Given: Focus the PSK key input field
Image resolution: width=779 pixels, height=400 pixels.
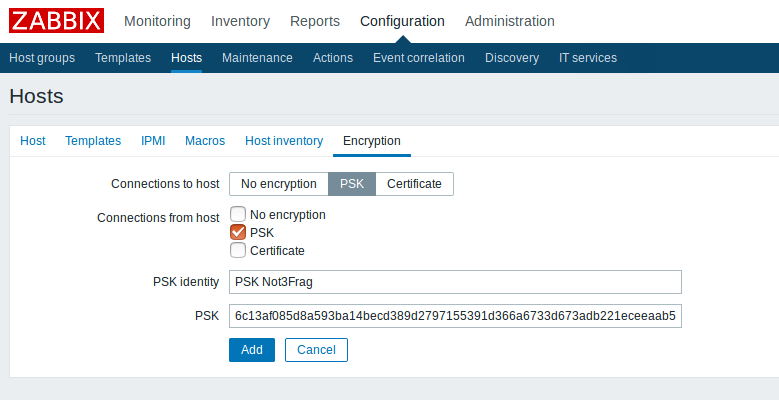Looking at the screenshot, I should click(455, 316).
